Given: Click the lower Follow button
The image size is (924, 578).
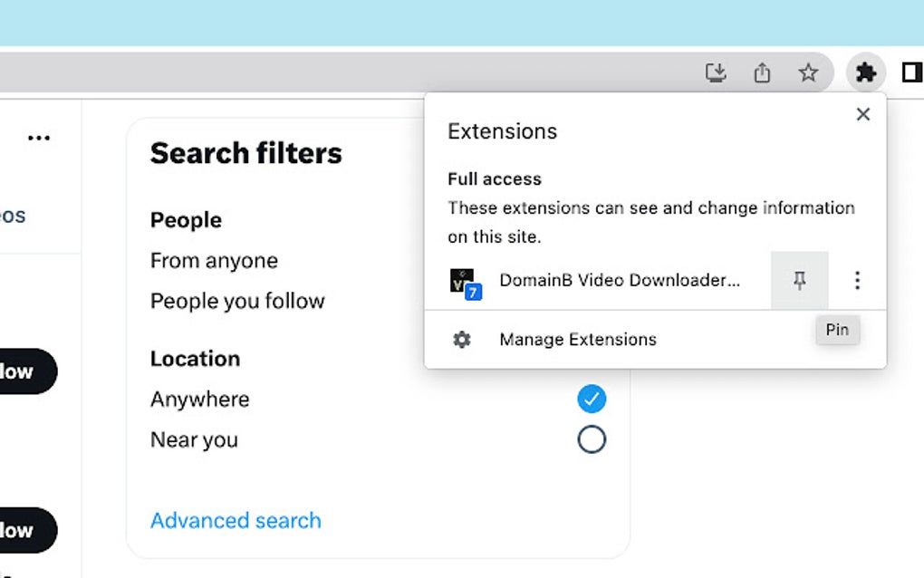Looking at the screenshot, I should point(23,530).
